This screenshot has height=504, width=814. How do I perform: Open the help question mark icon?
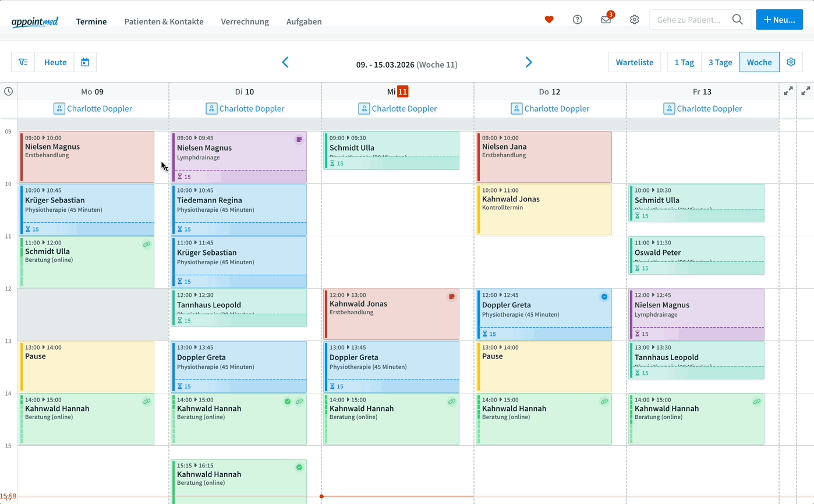point(577,20)
